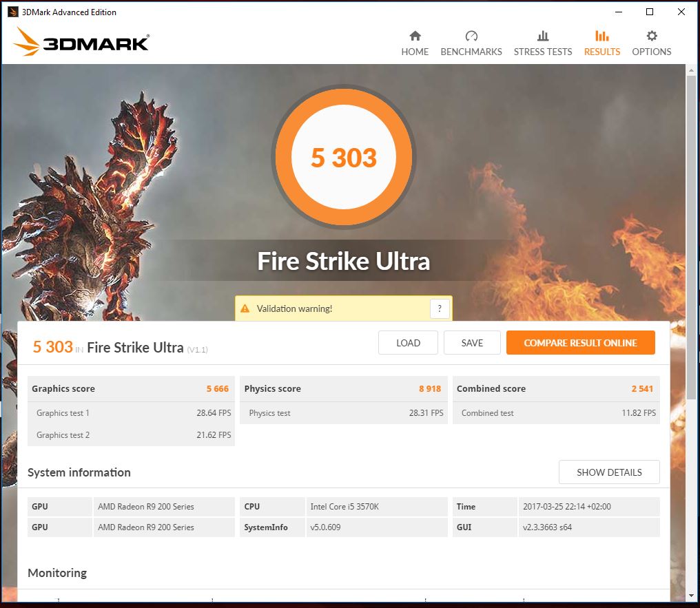Open validation warning help question mark
The image size is (700, 608).
[x=440, y=308]
